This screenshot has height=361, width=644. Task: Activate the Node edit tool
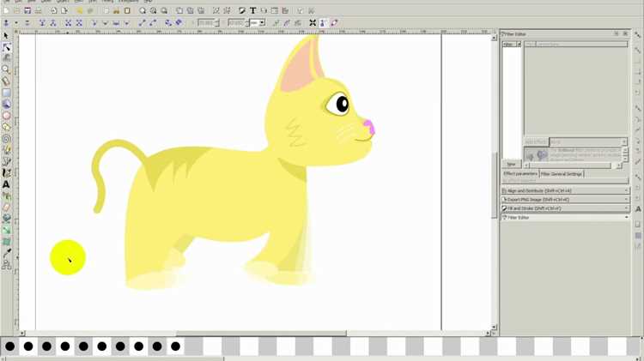click(6, 47)
